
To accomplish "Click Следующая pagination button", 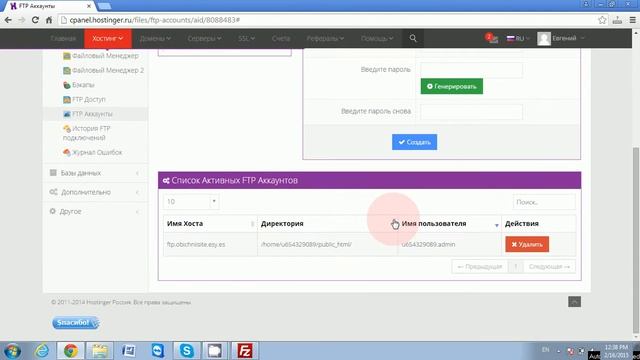I will 549,267.
